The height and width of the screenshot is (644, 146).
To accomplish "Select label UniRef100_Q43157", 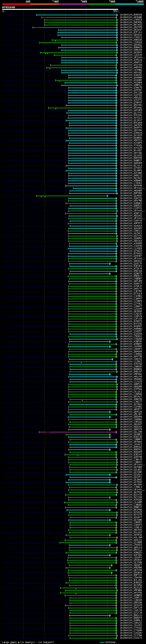I will tap(131, 30).
